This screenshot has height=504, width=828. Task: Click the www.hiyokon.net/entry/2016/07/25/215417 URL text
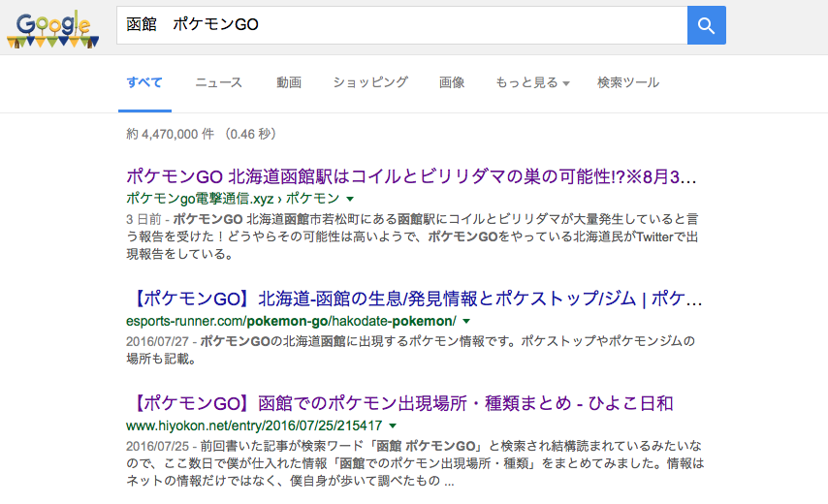tap(254, 425)
